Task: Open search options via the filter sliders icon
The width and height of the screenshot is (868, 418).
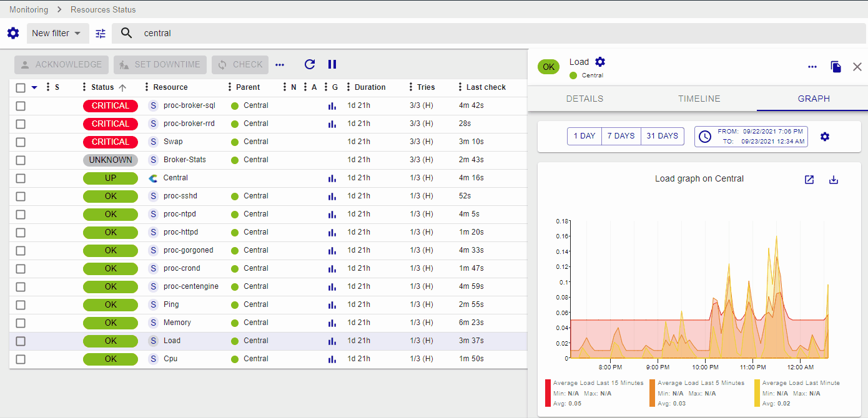Action: point(101,34)
